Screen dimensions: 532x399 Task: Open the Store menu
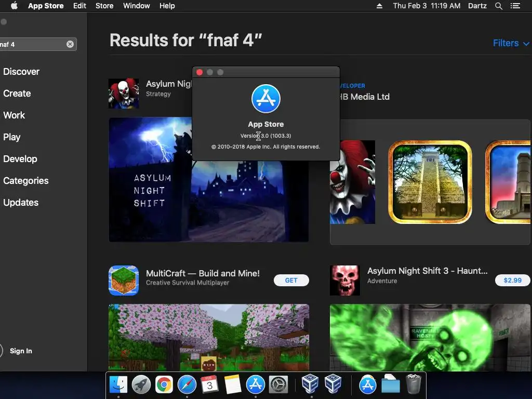coord(104,6)
